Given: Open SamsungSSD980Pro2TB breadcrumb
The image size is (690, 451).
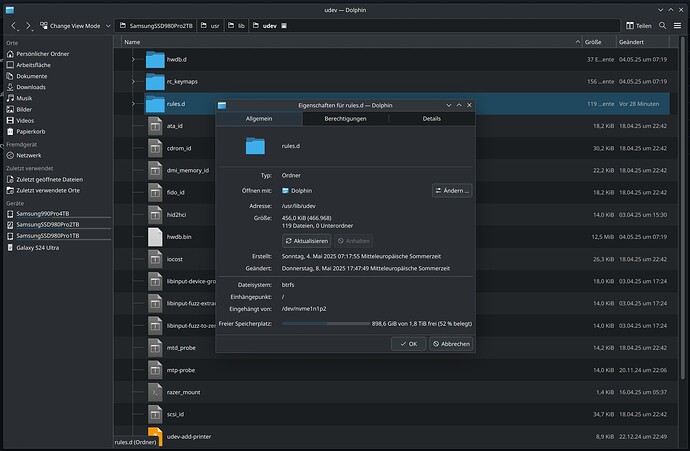Looking at the screenshot, I should coord(156,26).
